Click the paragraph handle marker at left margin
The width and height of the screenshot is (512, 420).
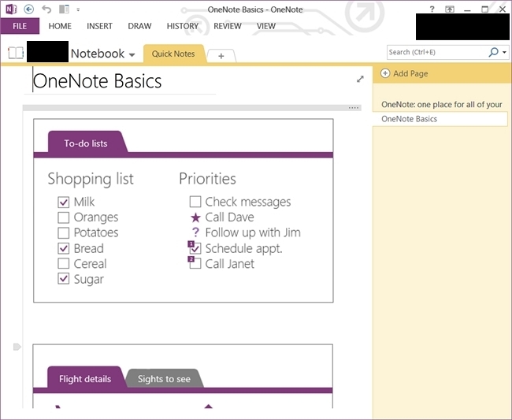point(17,347)
